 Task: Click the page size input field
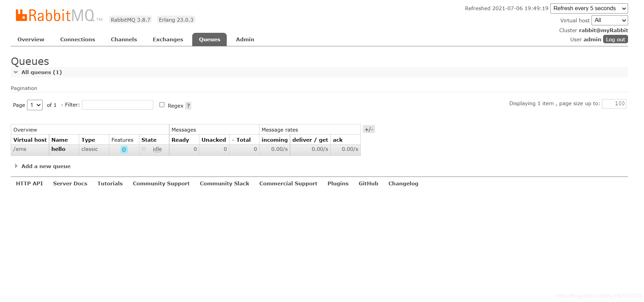click(614, 103)
